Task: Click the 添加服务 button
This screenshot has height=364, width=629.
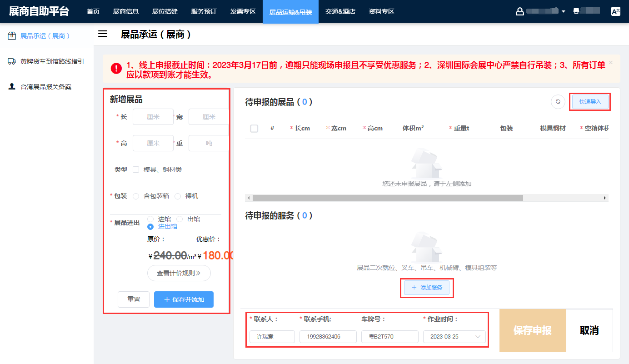Action: pyautogui.click(x=427, y=288)
